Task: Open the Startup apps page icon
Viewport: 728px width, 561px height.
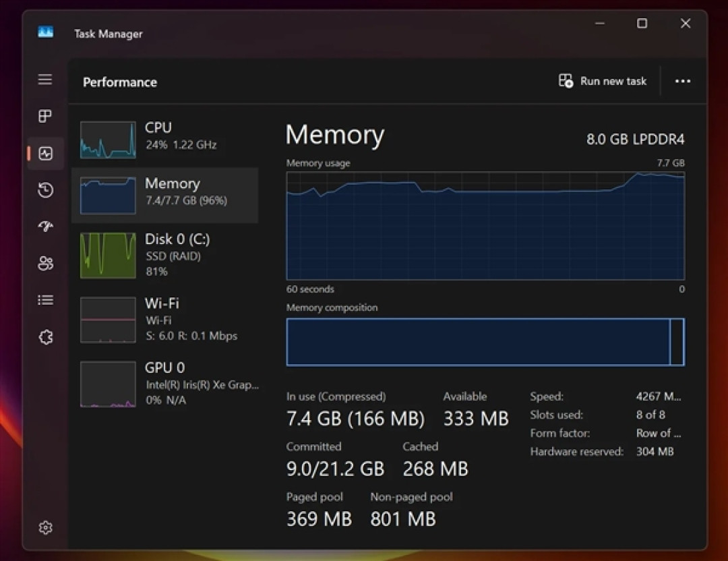Action: (46, 226)
